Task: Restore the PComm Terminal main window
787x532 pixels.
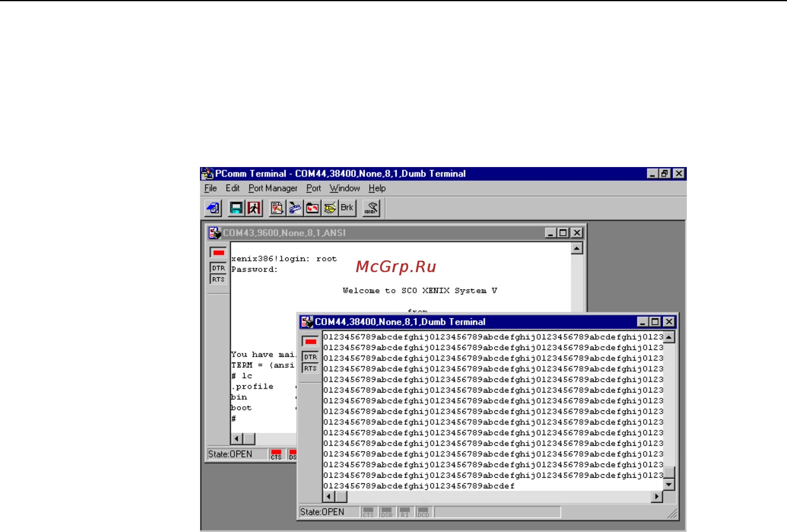Action: 664,174
